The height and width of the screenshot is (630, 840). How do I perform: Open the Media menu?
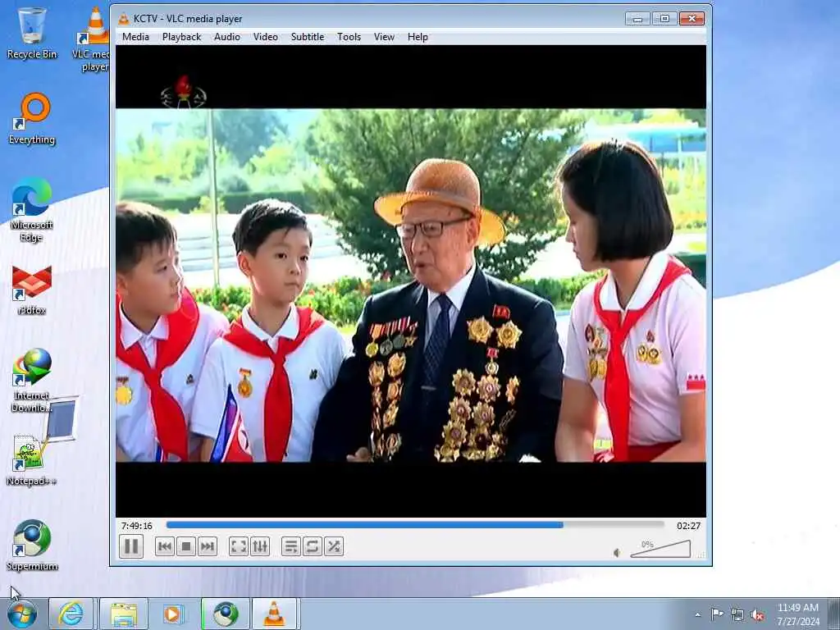tap(135, 37)
